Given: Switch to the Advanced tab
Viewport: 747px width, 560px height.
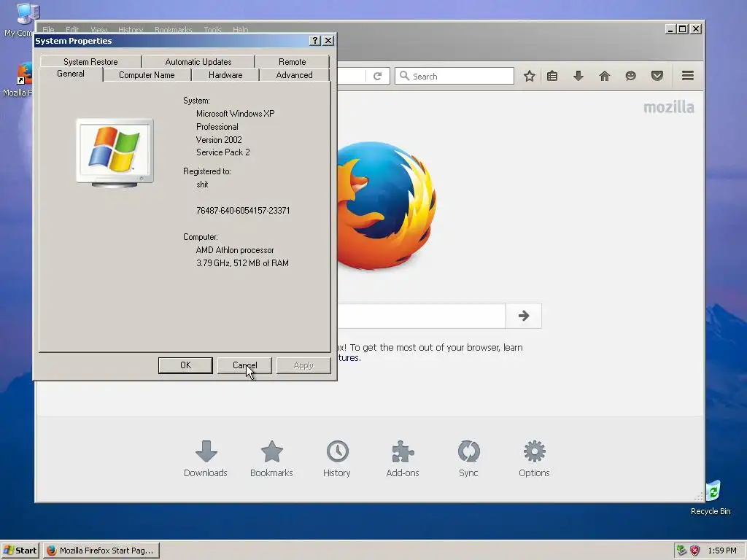Looking at the screenshot, I should click(x=295, y=75).
